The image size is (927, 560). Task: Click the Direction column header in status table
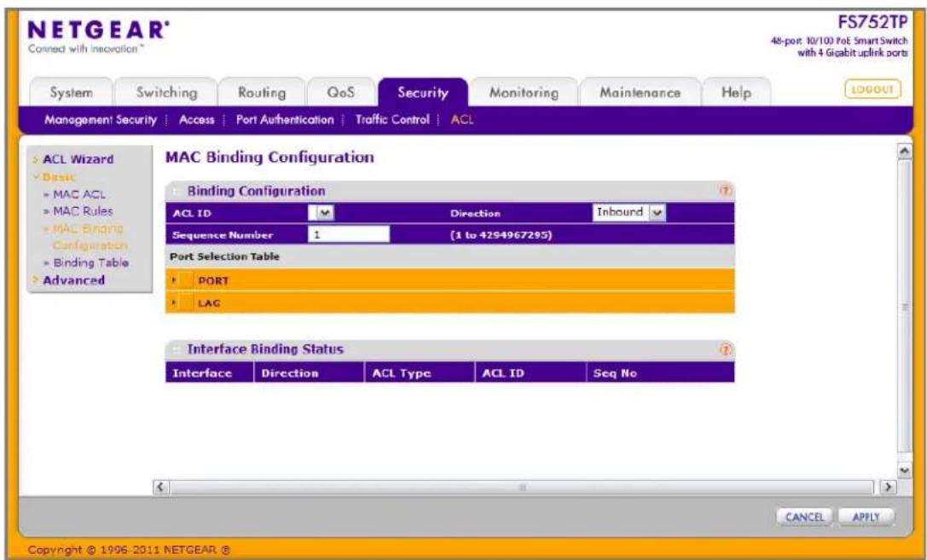(309, 373)
